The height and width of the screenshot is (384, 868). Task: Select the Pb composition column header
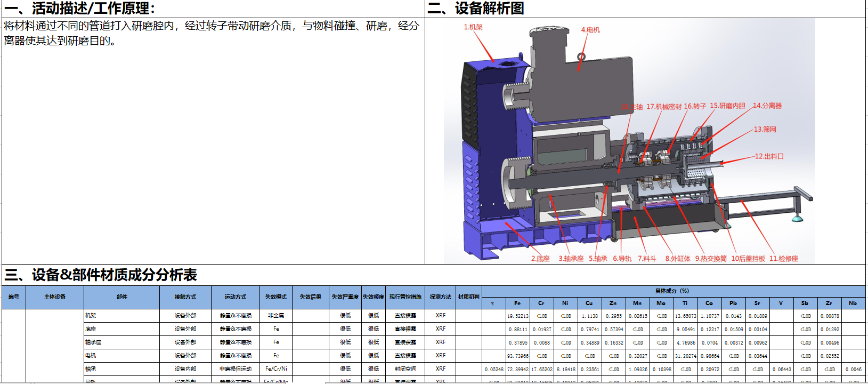point(733,303)
